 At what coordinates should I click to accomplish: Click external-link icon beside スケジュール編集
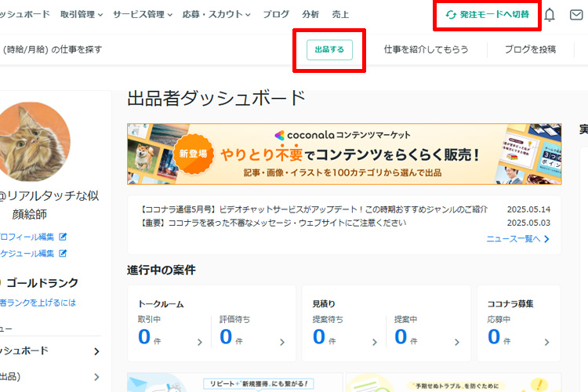(64, 253)
